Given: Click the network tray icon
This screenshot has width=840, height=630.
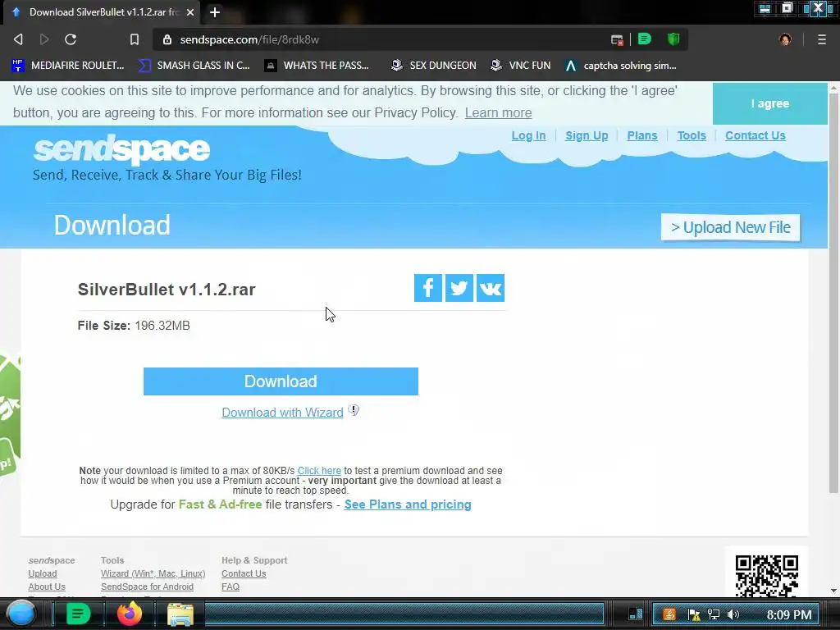Looking at the screenshot, I should [714, 614].
